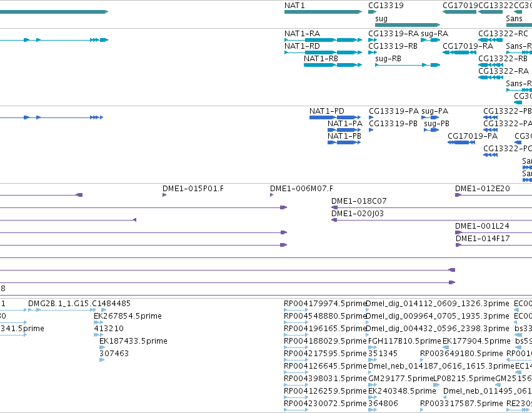Image resolution: width=532 pixels, height=413 pixels.
Task: Select EST label RP004217595.5prime
Action: pyautogui.click(x=325, y=354)
